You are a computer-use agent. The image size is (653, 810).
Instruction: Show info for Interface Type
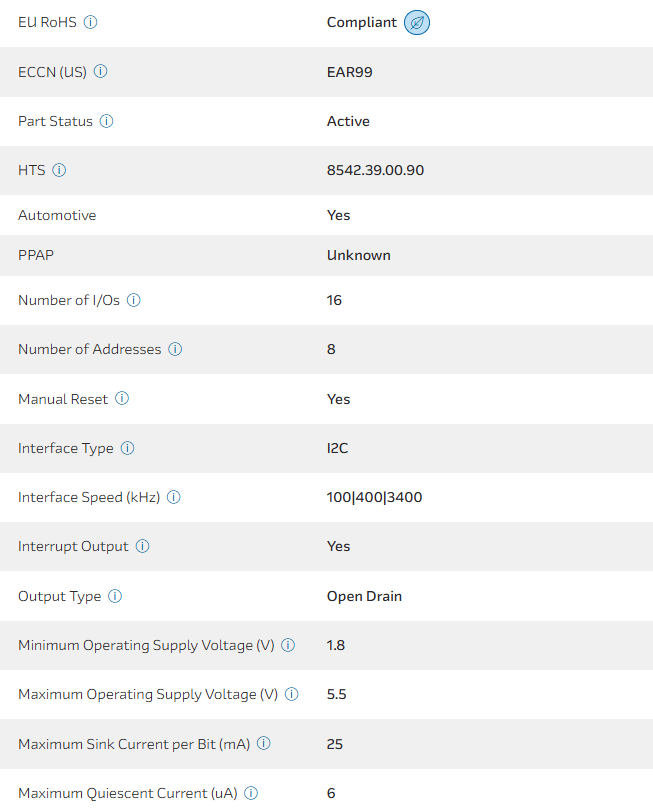tap(128, 448)
